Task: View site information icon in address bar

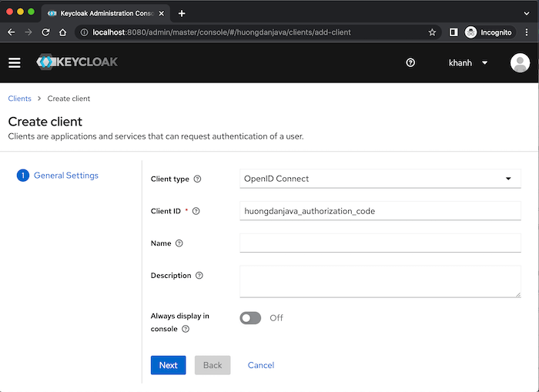Action: [x=84, y=32]
